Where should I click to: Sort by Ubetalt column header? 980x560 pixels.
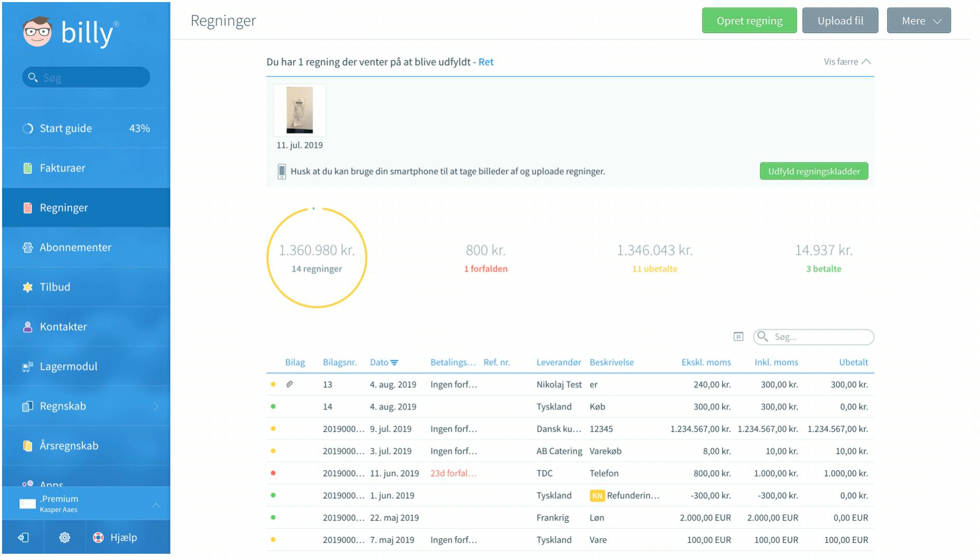point(853,363)
